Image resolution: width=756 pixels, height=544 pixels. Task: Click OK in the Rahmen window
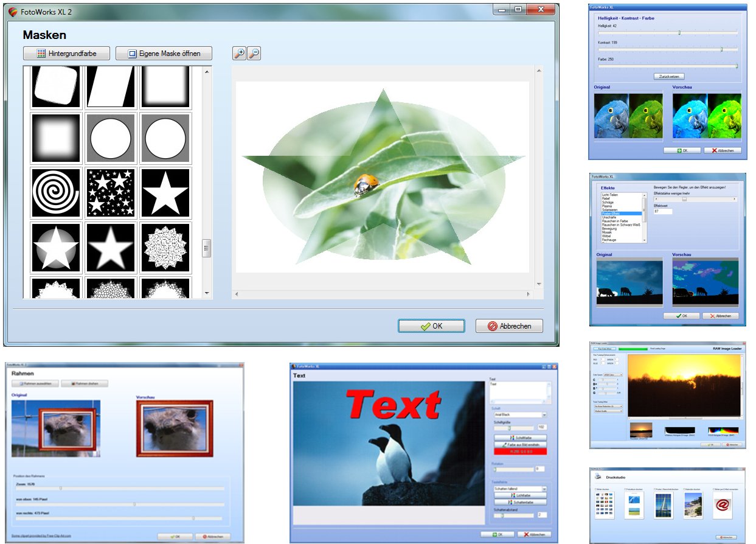pos(175,537)
